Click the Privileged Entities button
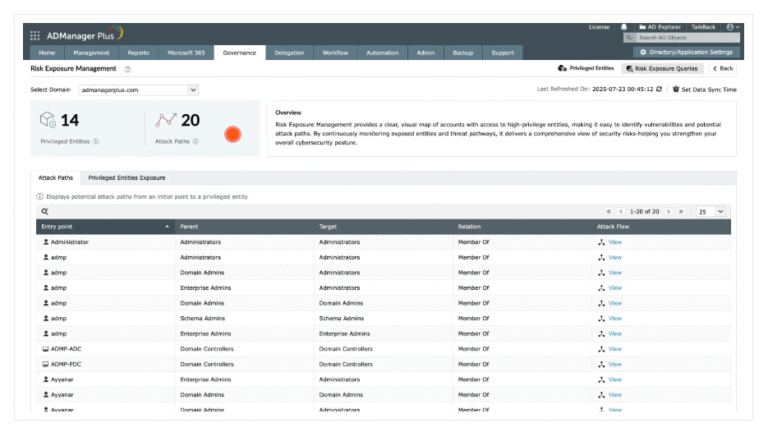The width and height of the screenshot is (768, 437). (x=586, y=69)
